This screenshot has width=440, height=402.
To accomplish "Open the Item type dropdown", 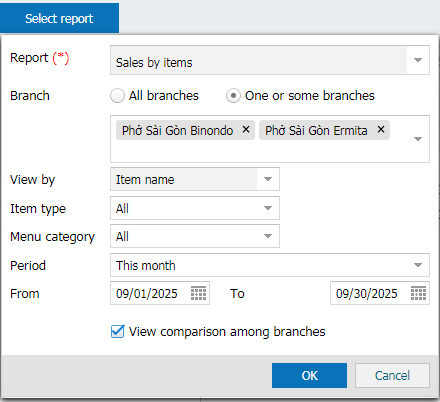I will click(268, 208).
